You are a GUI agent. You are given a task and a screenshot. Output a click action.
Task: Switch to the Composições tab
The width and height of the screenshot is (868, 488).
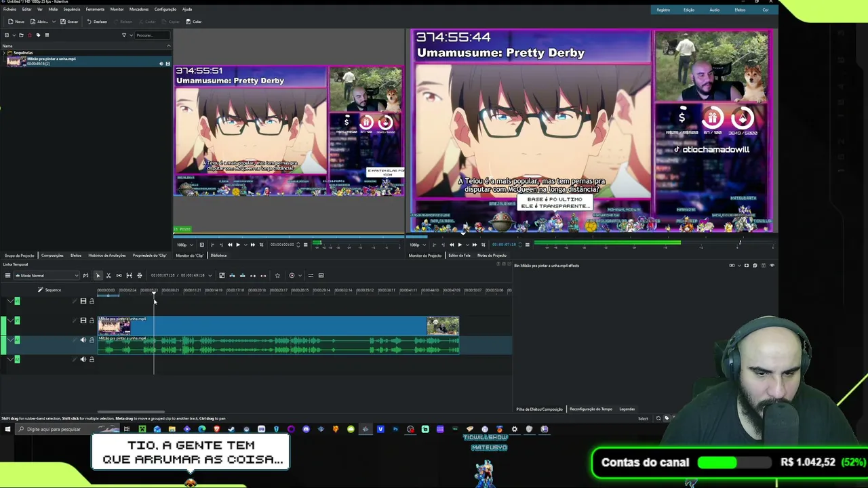52,256
